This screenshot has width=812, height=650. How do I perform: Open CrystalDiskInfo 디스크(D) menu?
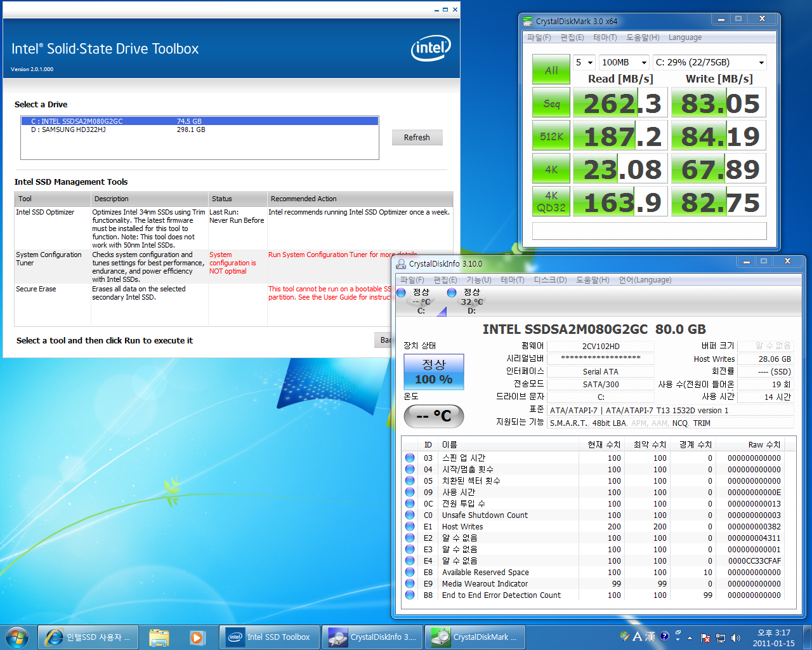(x=550, y=280)
